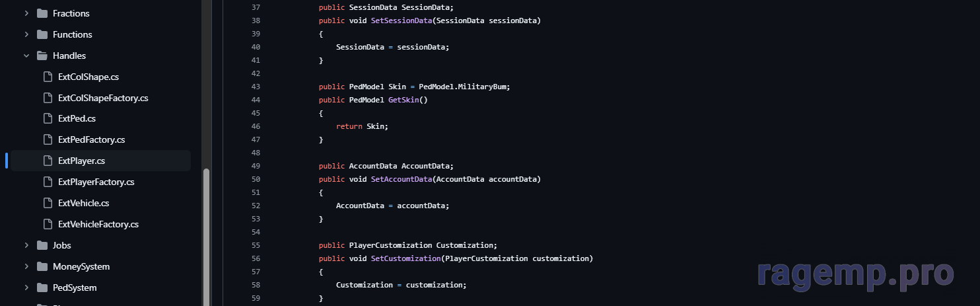
Task: Click the folder icon beside MoneySystem
Action: [42, 266]
